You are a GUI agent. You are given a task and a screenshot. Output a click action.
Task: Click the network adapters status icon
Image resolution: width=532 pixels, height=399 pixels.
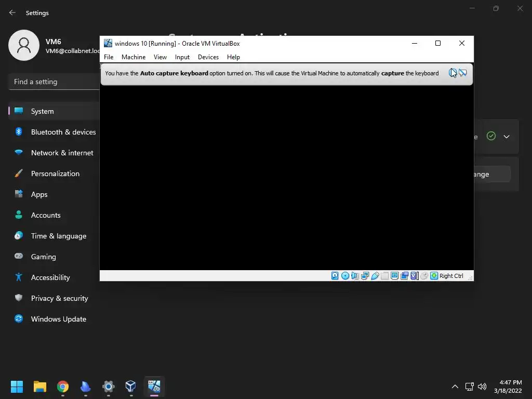[365, 276]
